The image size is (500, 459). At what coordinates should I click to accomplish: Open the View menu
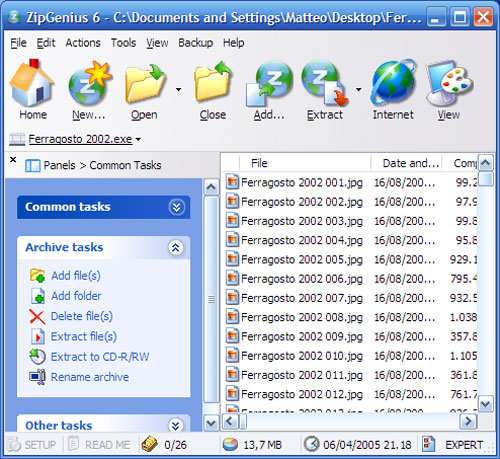tap(157, 43)
